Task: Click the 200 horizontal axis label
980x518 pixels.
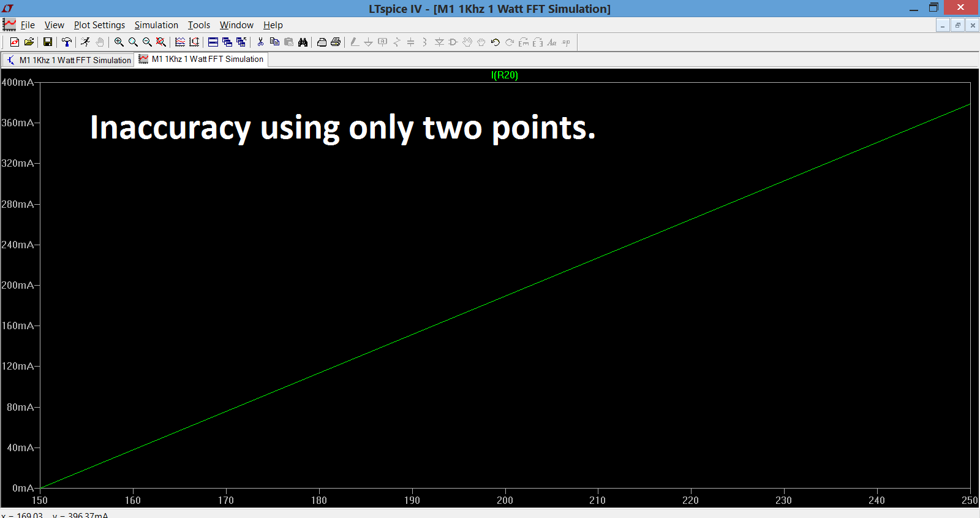Action: pyautogui.click(x=505, y=500)
